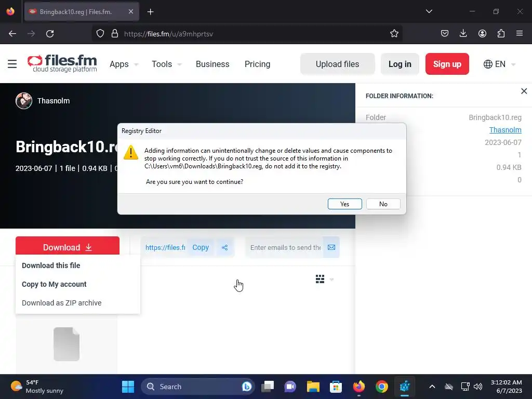
Task: Show the list all tabs dropdown
Action: point(429,11)
